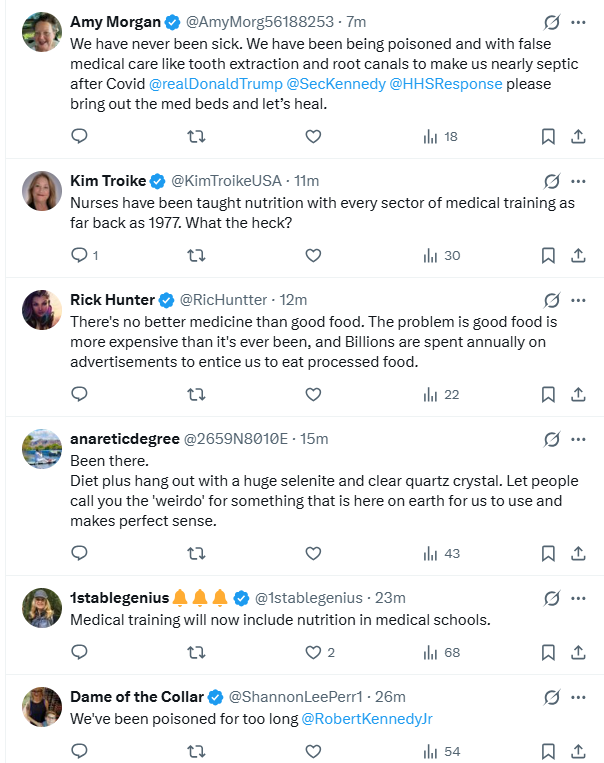This screenshot has height=763, width=604.
Task: Click the @SecKennedy mention in Amy's tweet
Action: coord(336,84)
